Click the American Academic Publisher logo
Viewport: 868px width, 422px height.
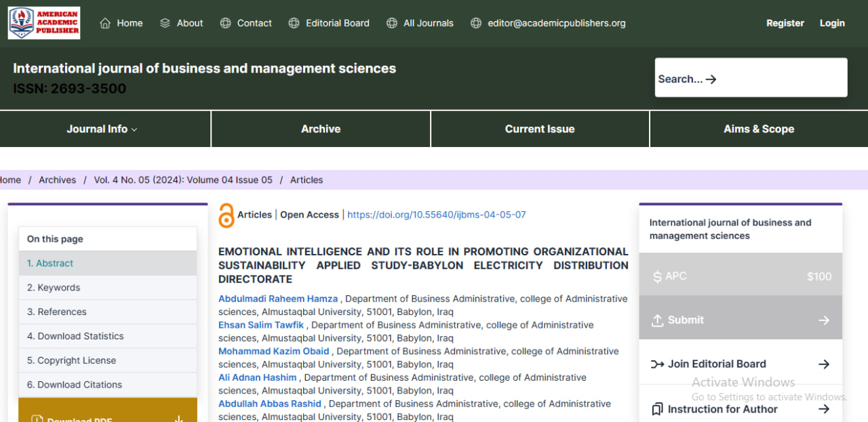tap(44, 23)
